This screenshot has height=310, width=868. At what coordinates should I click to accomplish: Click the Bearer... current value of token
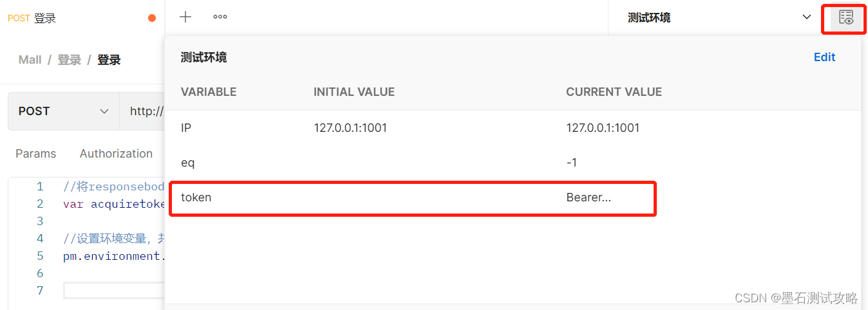588,197
